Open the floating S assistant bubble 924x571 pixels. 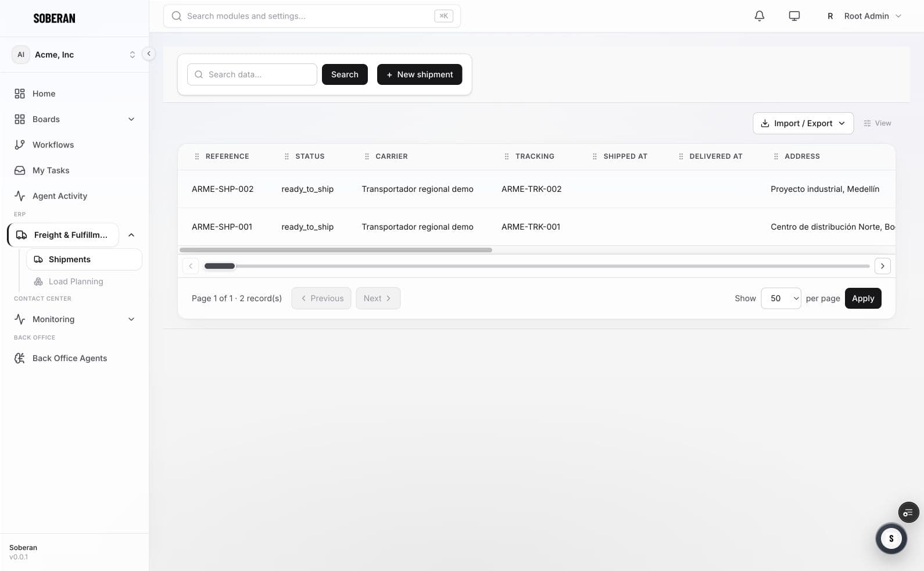891,538
